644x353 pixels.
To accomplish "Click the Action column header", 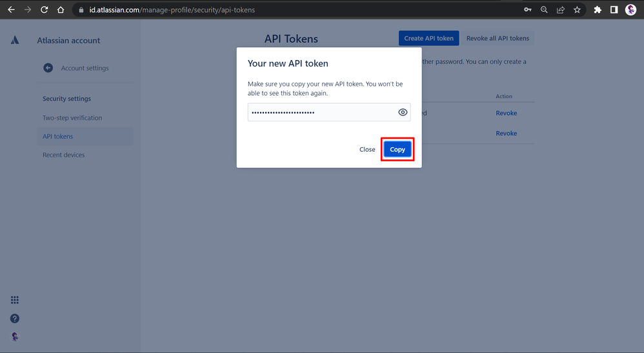I will (504, 96).
